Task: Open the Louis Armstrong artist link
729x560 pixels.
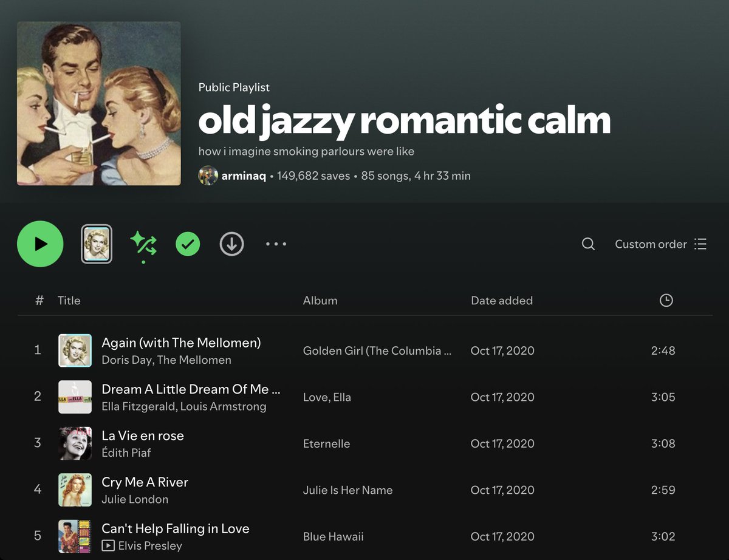Action: tap(223, 406)
